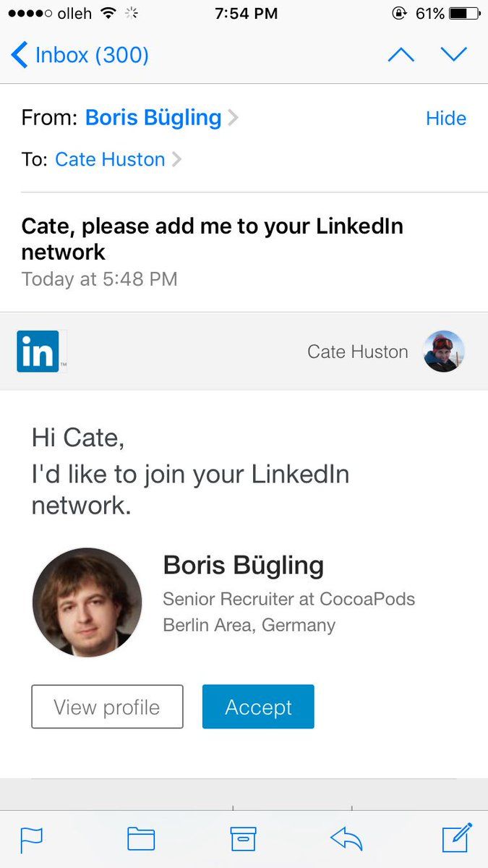Tap the LinkedIn logo
Screen dimensions: 488x868
(38, 352)
